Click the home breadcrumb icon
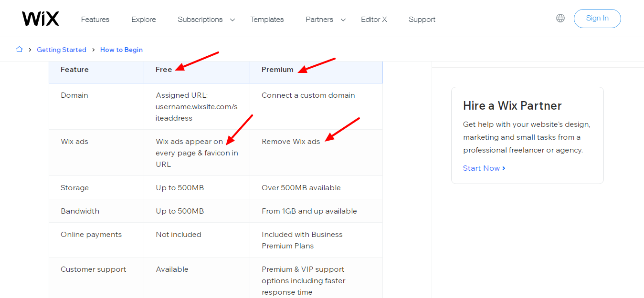644x298 pixels. pos(19,49)
